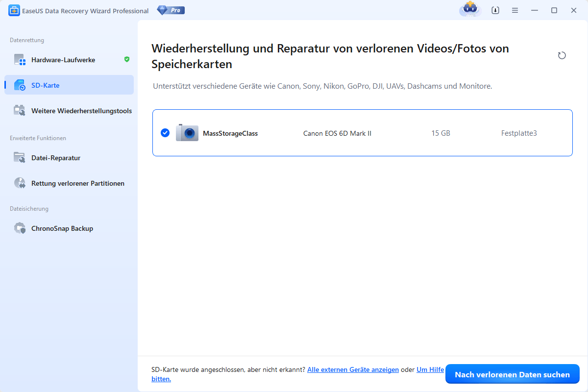Image resolution: width=588 pixels, height=392 pixels.
Task: Click the Unterstützt verschiedene Geräte description
Action: click(322, 86)
